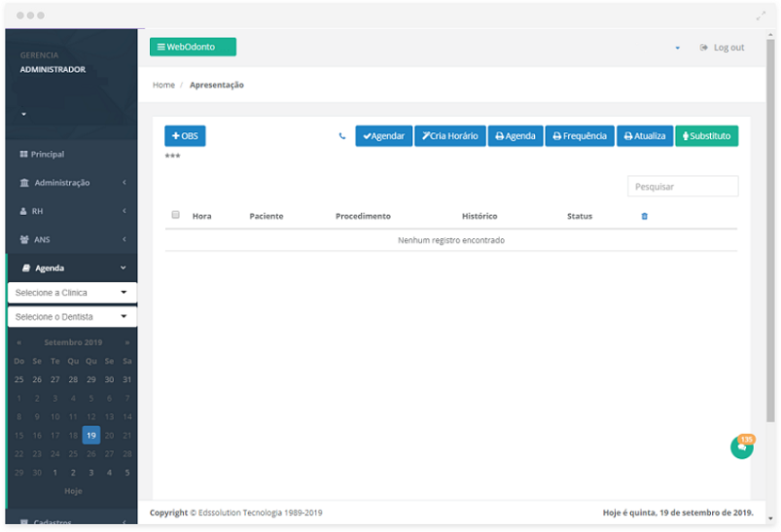The width and height of the screenshot is (781, 532).
Task: Select day 19 in the calendar
Action: [x=91, y=436]
